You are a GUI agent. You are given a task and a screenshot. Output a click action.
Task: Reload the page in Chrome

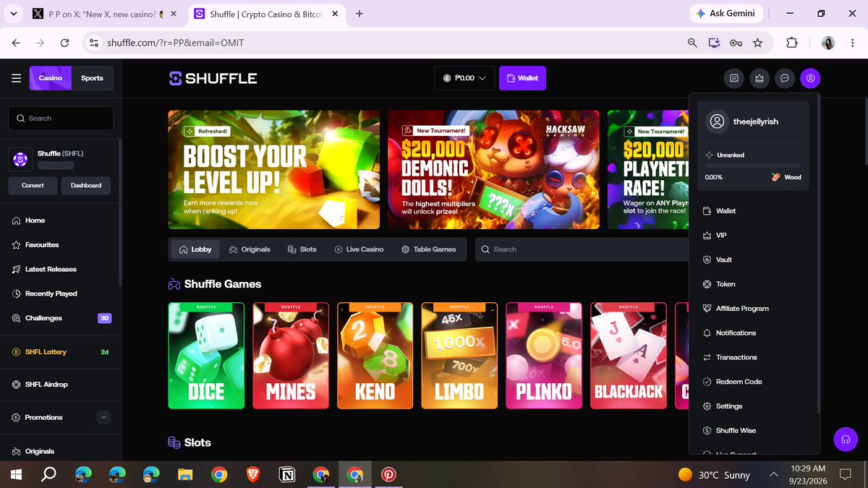click(64, 43)
